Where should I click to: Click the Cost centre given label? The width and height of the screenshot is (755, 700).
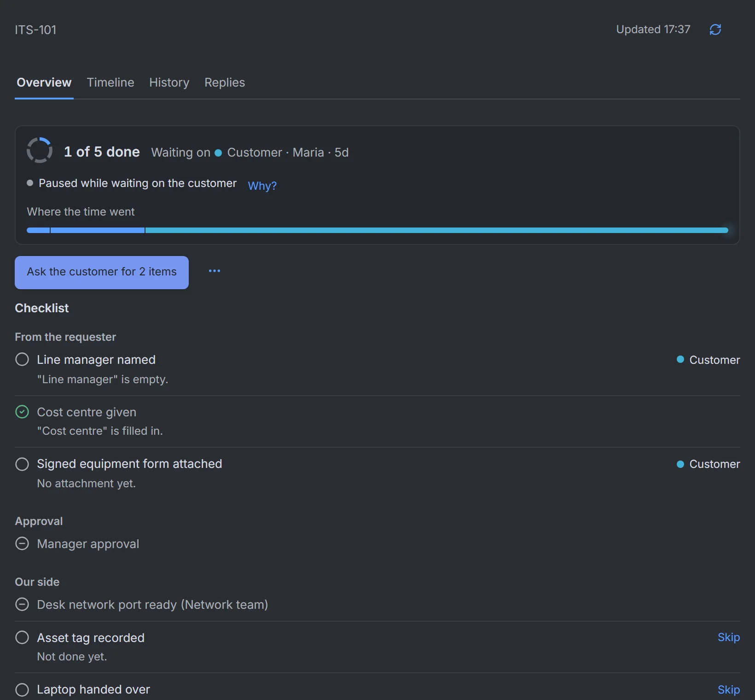tap(87, 412)
